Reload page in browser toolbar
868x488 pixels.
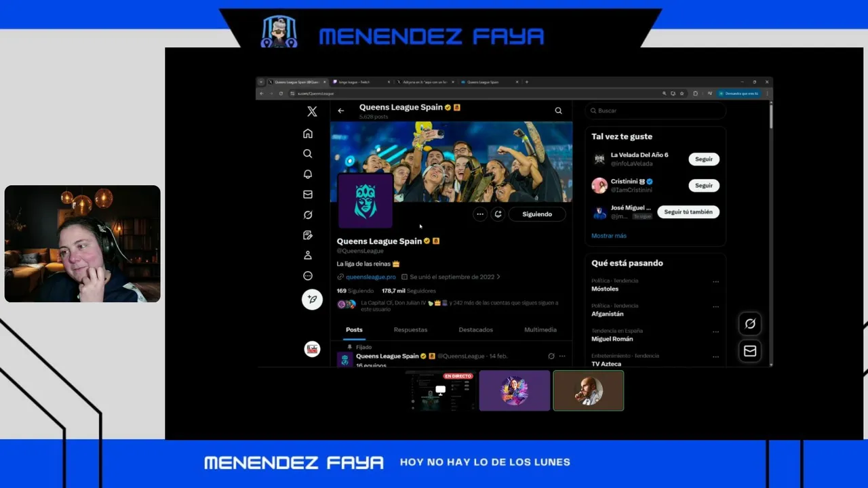(281, 94)
